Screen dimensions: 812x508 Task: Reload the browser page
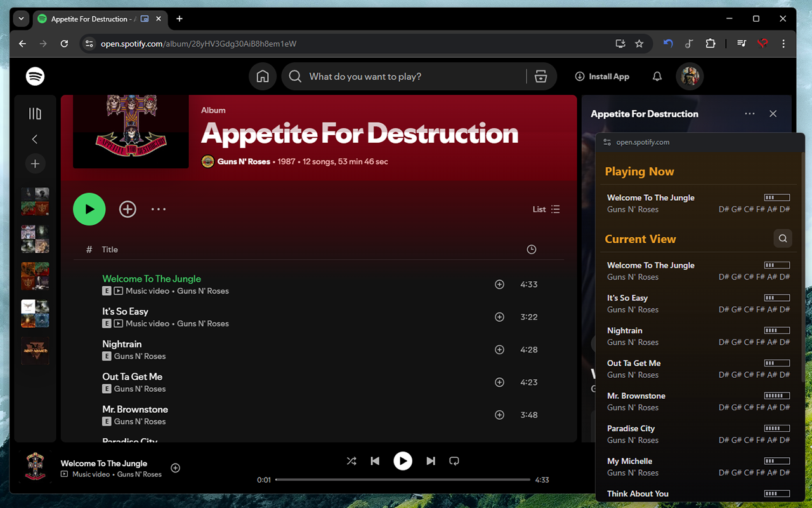pos(64,44)
